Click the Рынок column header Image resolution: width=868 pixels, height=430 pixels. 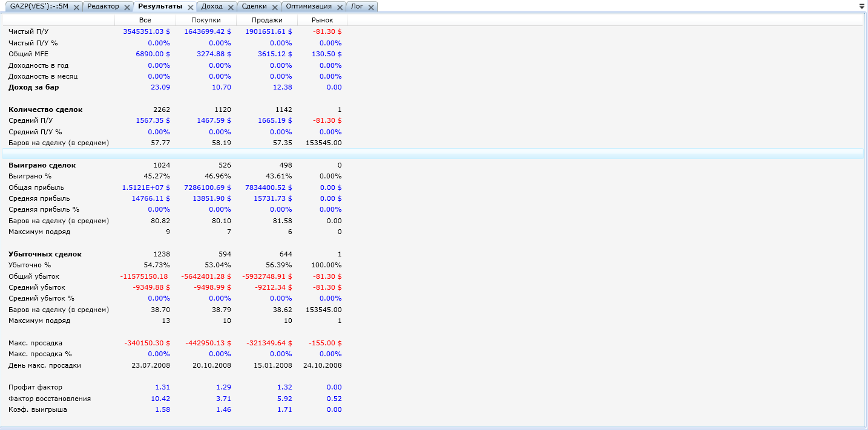click(322, 20)
